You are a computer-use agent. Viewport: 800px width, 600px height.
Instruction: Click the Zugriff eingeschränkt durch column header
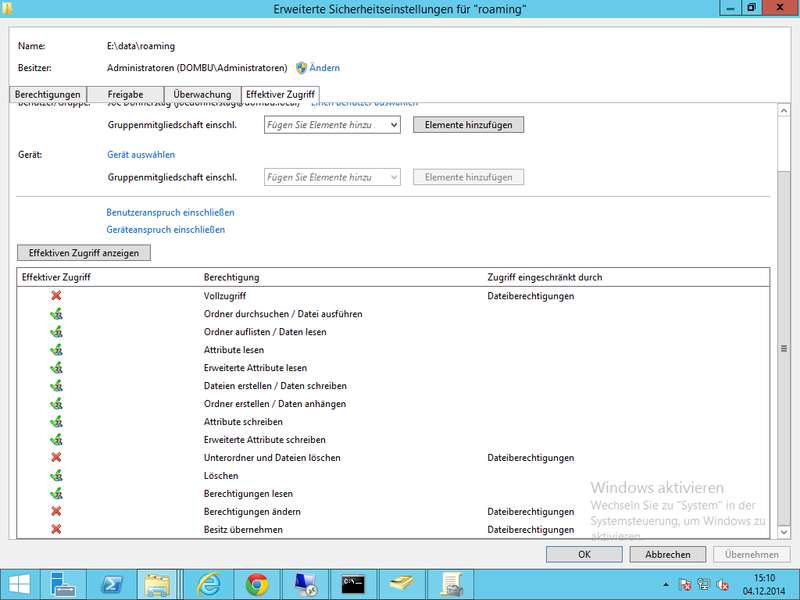[544, 278]
